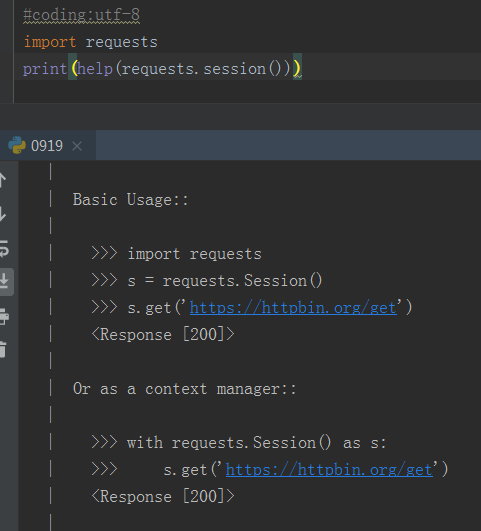Place cursor on #coding:utf-8 comment line
The image size is (481, 531).
tap(81, 15)
